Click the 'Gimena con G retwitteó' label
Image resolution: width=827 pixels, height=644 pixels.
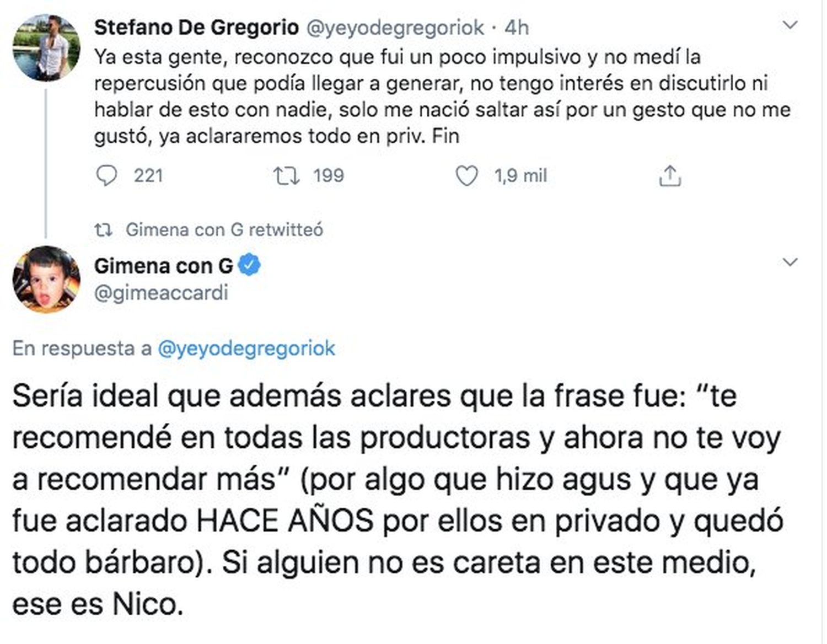coord(224,229)
